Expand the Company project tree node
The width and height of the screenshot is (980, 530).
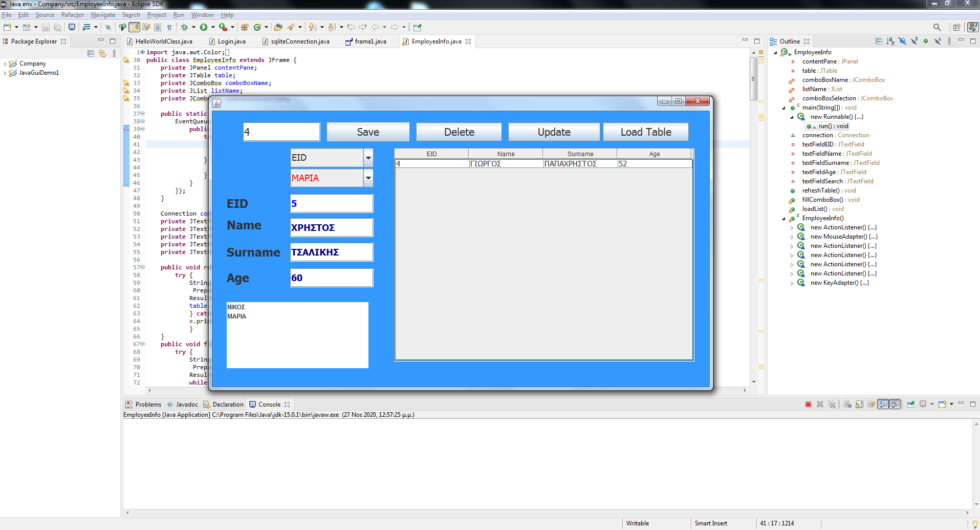[5, 64]
